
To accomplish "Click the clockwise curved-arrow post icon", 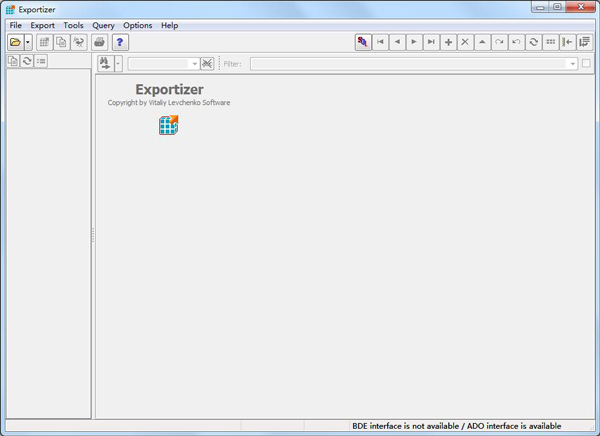I will coord(499,42).
